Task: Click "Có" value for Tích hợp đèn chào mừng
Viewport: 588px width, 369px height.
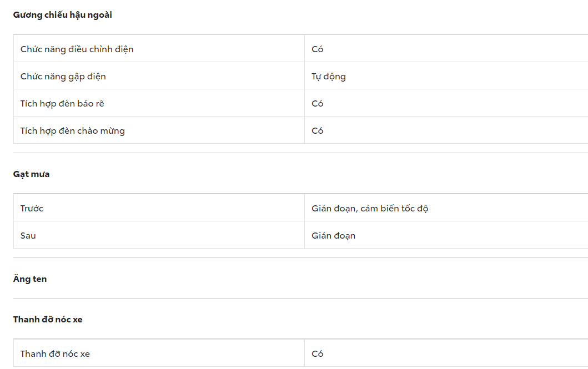Action: click(x=318, y=131)
